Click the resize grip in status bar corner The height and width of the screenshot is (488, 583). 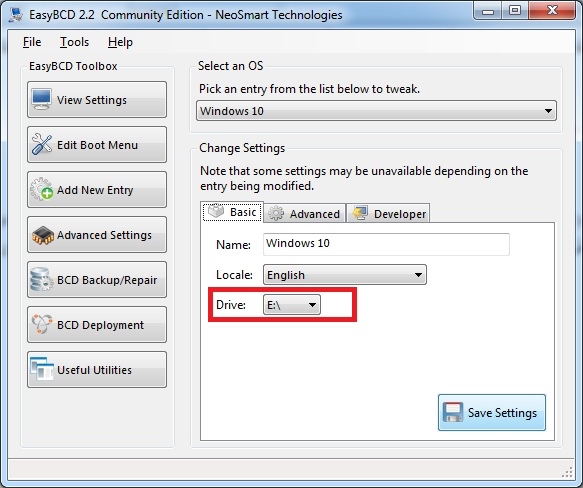567,472
